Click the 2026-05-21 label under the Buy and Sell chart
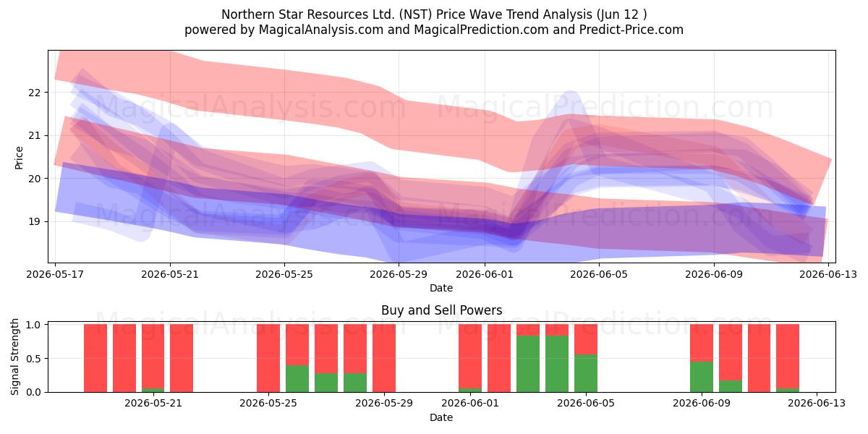 click(x=153, y=404)
